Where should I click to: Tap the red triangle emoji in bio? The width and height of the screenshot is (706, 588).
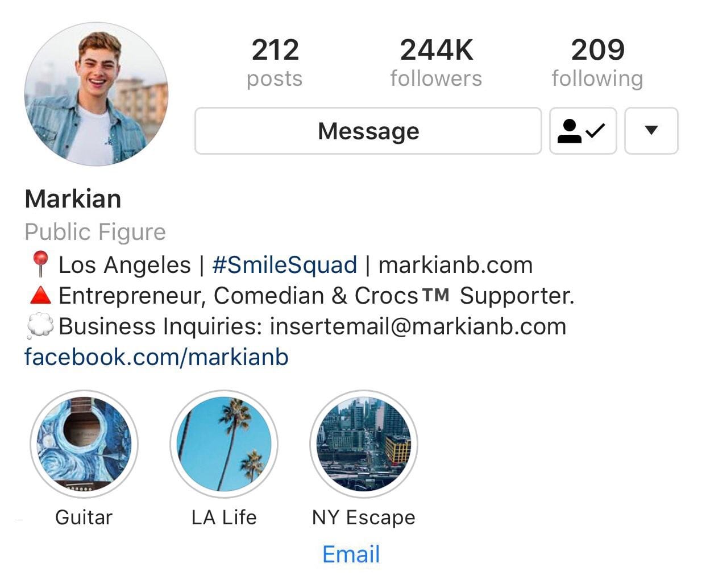point(40,295)
